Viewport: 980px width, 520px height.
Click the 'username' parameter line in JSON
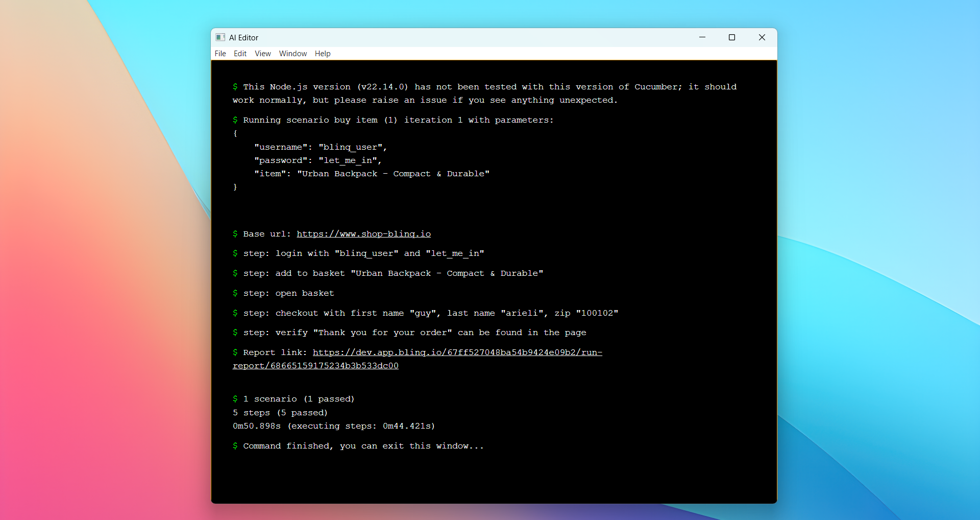(x=321, y=147)
